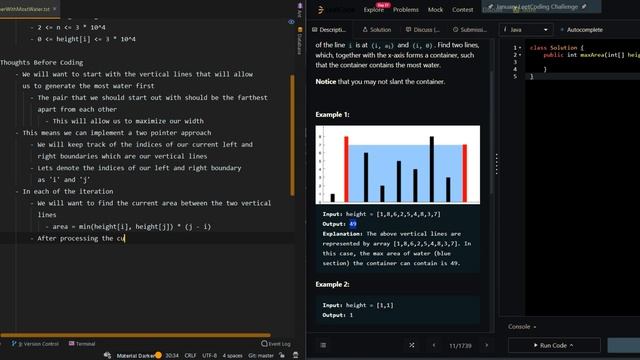Click the eye inspection icon in editor
Viewport: 640px width, 360px height.
point(291,22)
